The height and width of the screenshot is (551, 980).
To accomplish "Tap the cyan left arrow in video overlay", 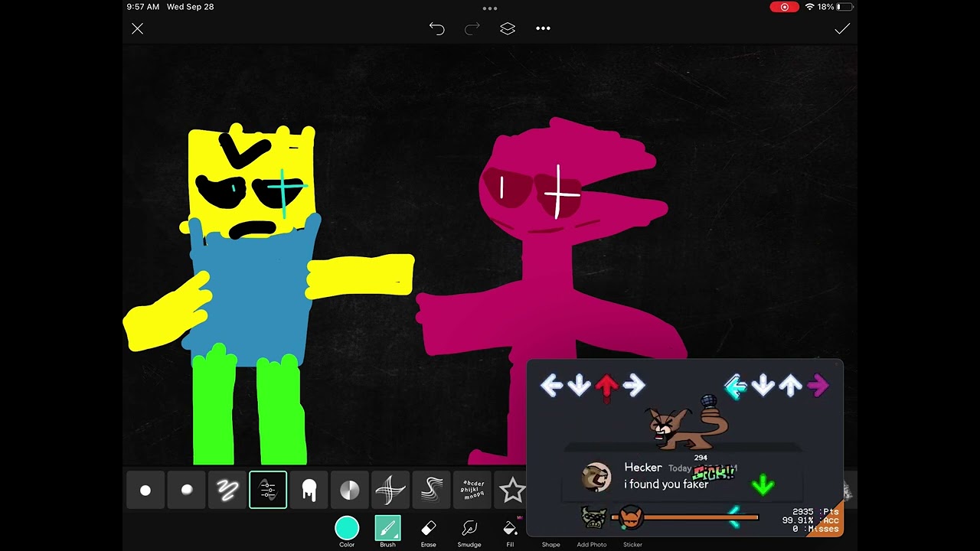I will click(x=735, y=387).
